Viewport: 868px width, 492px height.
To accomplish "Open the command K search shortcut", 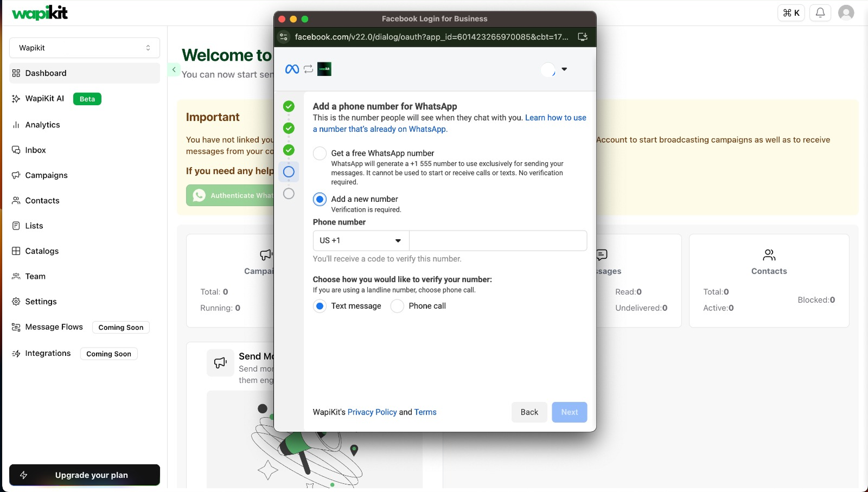I will click(791, 12).
